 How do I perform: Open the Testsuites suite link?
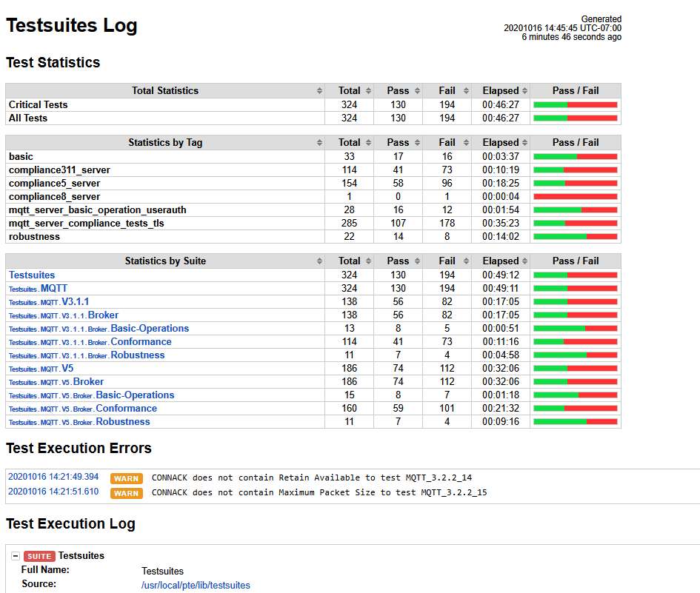tap(32, 275)
